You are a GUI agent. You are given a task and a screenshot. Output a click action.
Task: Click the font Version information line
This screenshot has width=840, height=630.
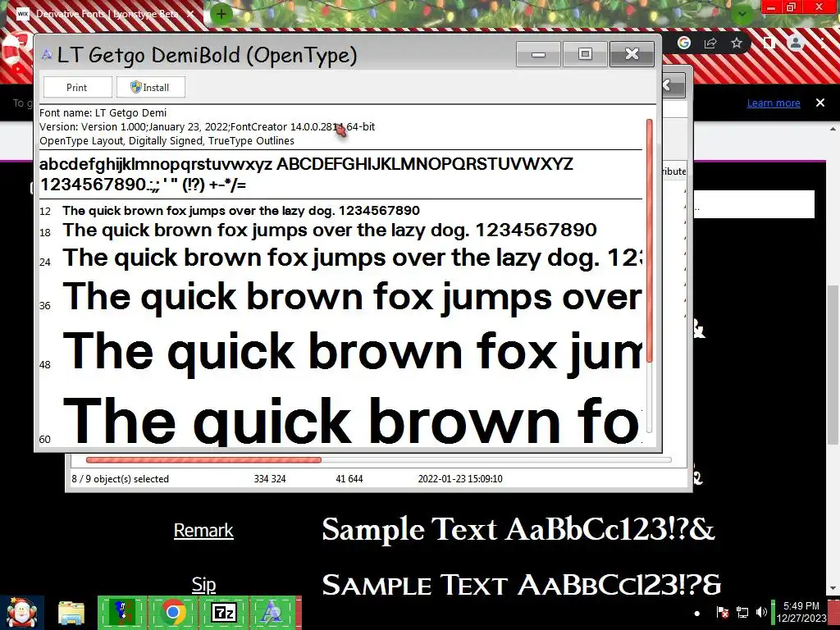[208, 127]
